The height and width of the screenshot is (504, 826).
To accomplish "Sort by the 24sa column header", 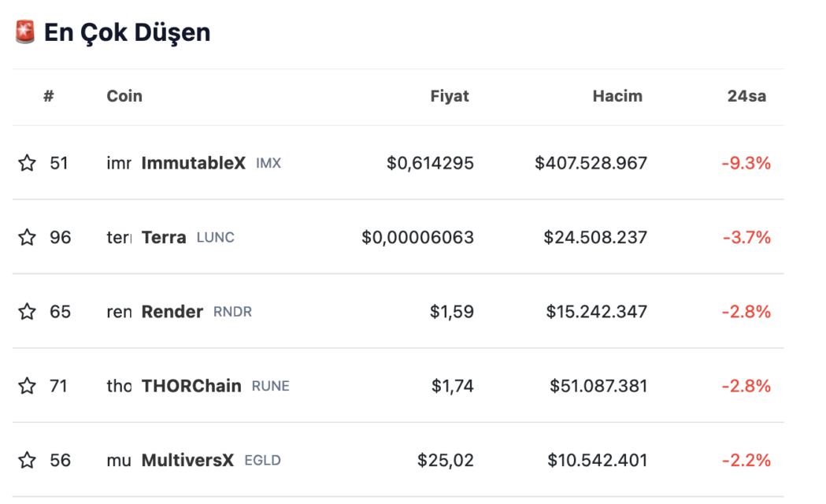I will tap(746, 96).
